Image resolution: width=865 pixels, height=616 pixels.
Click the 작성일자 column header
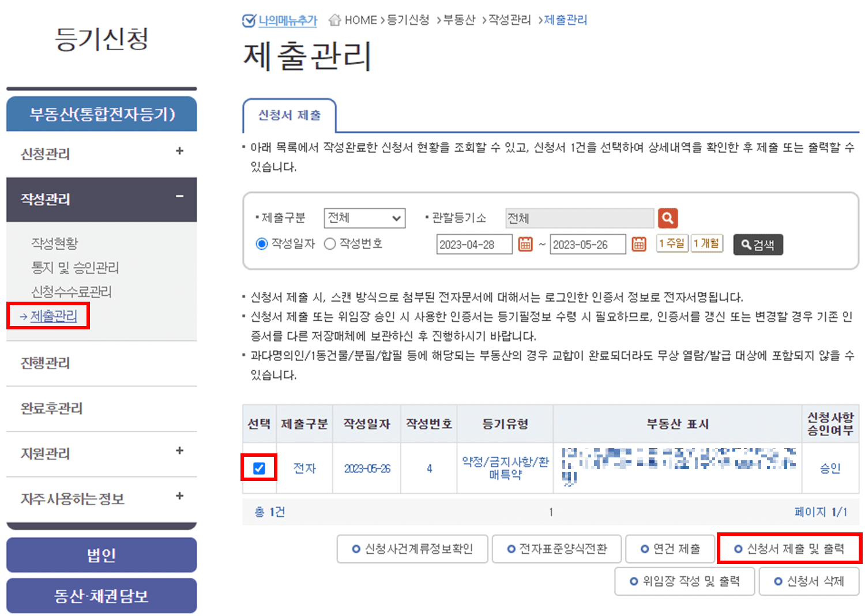click(367, 424)
